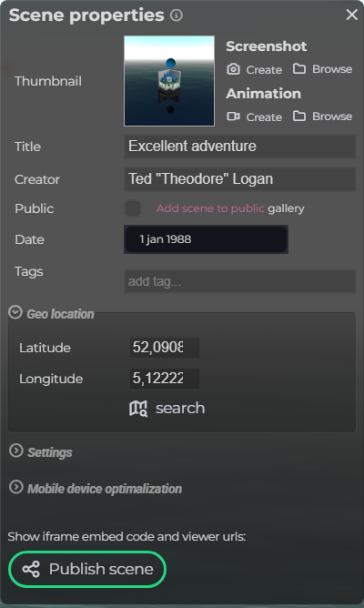
Task: Collapse the Geo location section
Action: [x=15, y=312]
